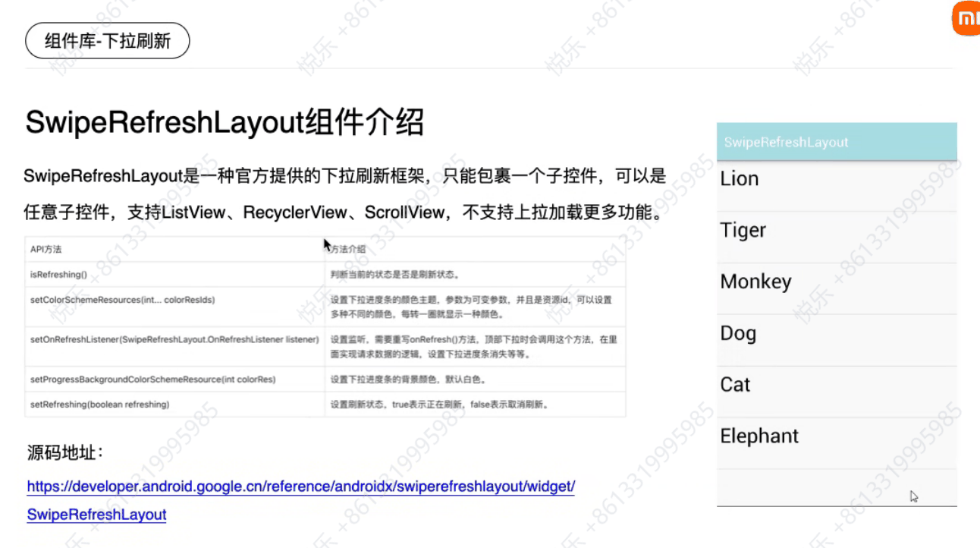Select the Dog list item

[x=837, y=340]
